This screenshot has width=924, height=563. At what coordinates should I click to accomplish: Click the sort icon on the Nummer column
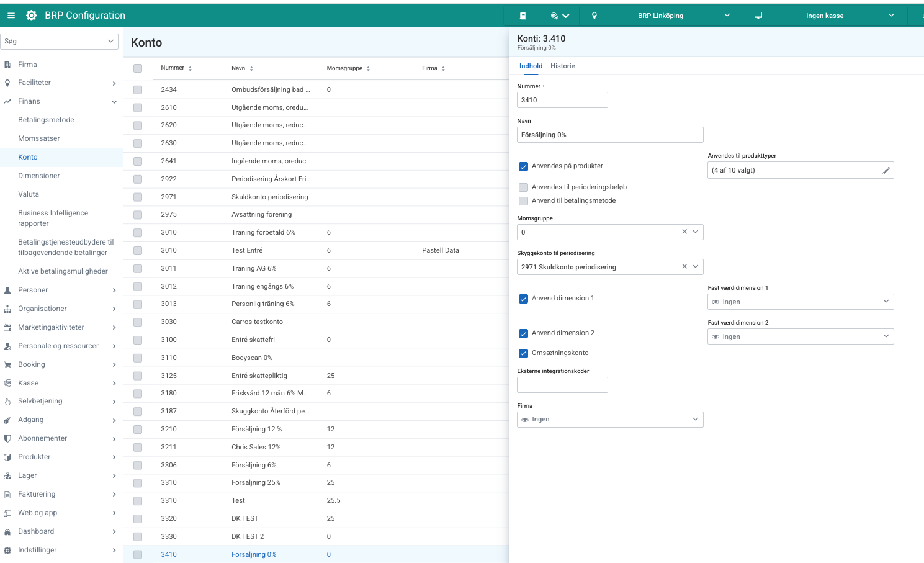click(x=190, y=68)
